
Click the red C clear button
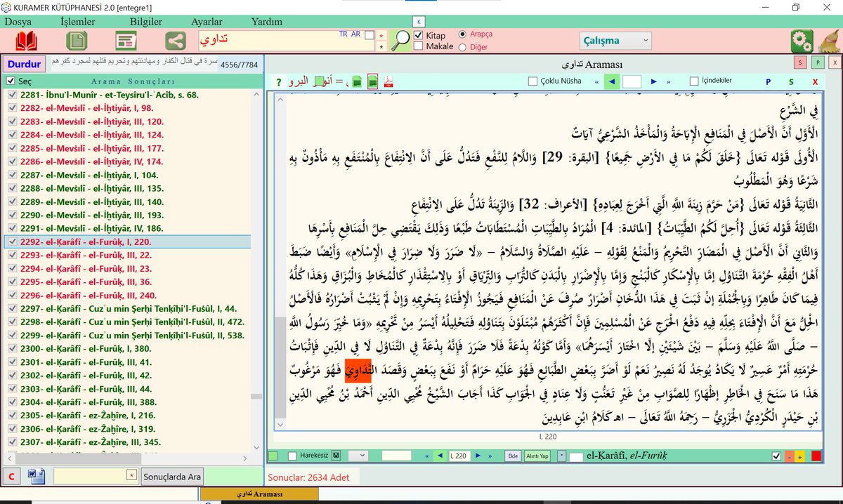[11, 477]
